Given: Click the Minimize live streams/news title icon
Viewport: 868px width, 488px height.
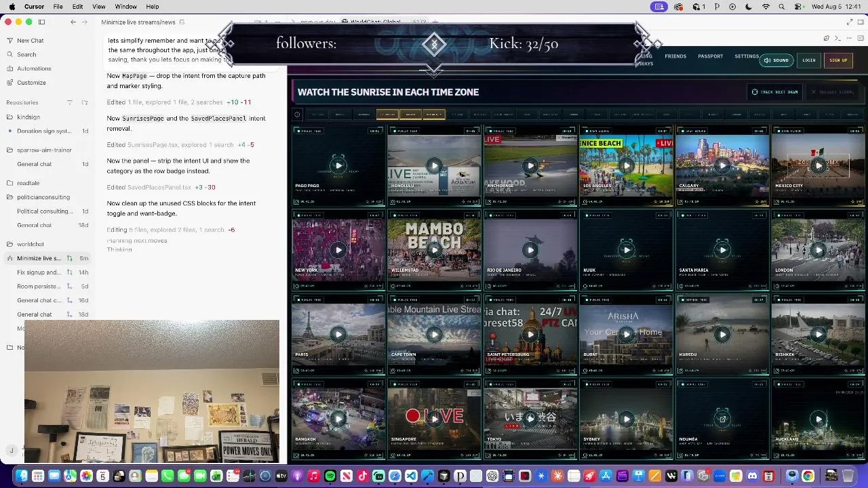Looking at the screenshot, I should (182, 22).
